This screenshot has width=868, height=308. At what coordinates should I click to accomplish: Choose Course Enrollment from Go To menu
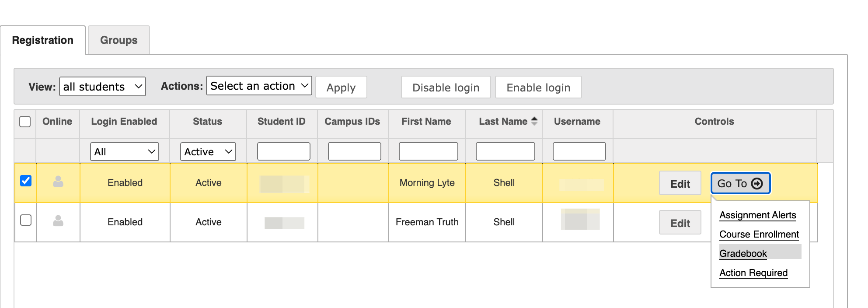pos(759,234)
